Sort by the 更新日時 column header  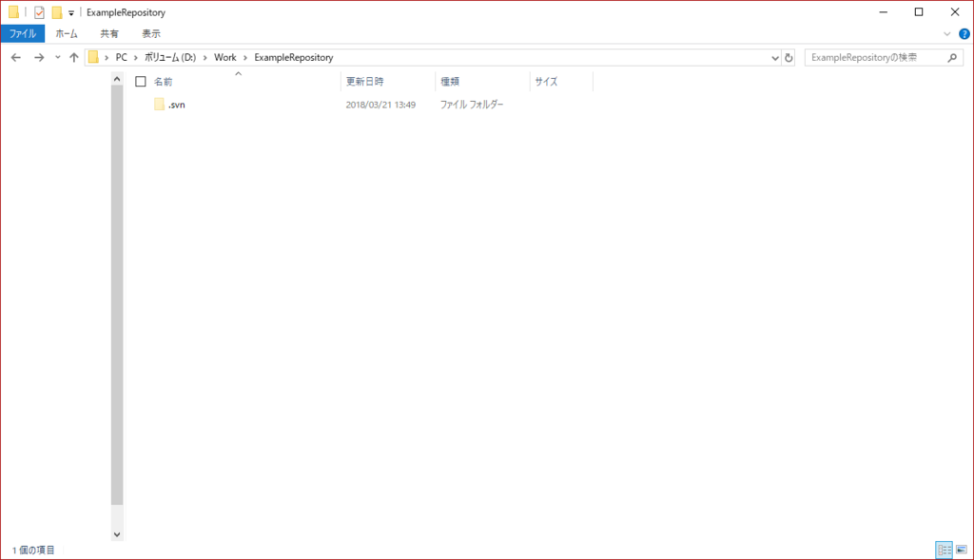tap(364, 82)
